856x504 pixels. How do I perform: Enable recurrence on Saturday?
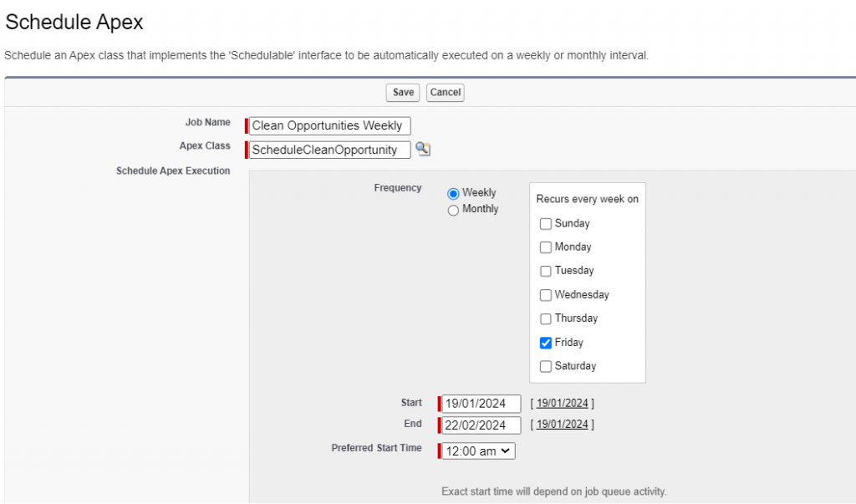(546, 366)
